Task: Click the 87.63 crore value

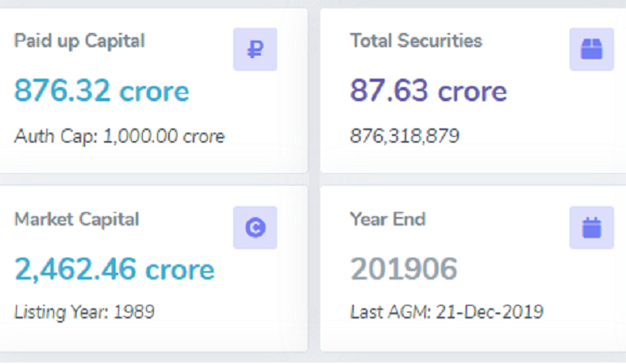Action: tap(428, 91)
